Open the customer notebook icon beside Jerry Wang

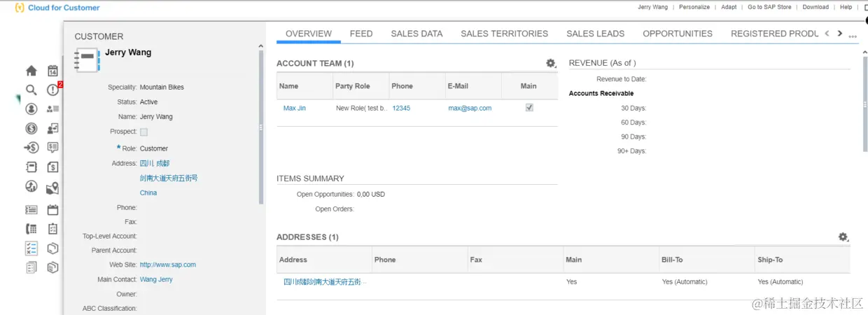tap(87, 59)
